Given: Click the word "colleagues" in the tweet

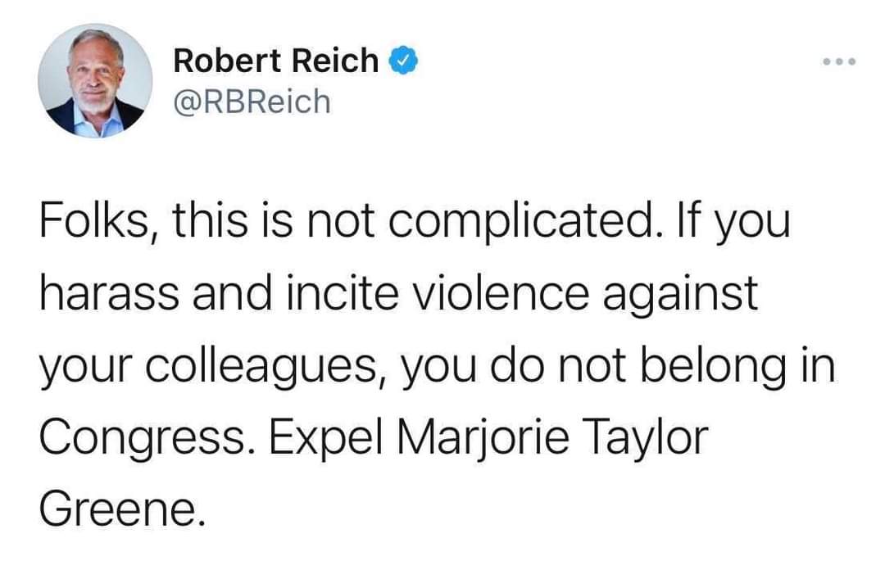Looking at the screenshot, I should pyautogui.click(x=245, y=367).
